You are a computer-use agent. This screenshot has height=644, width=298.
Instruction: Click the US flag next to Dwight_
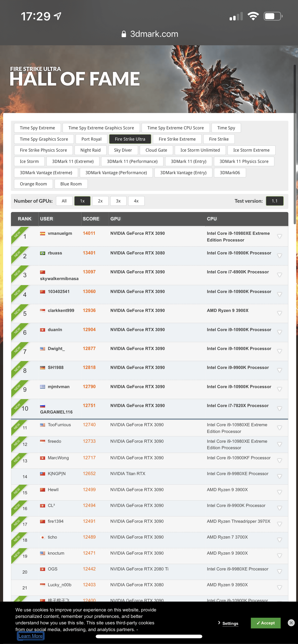pyautogui.click(x=42, y=349)
